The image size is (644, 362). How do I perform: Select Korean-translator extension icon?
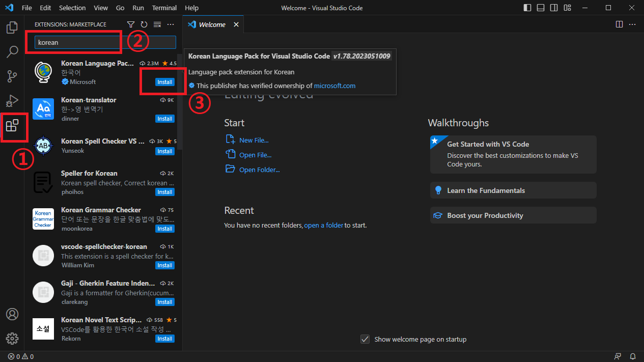click(43, 109)
